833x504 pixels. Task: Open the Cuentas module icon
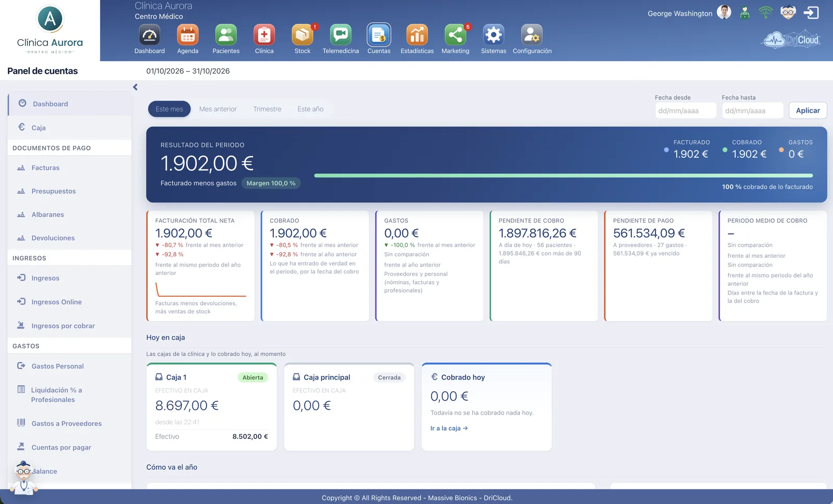[379, 35]
